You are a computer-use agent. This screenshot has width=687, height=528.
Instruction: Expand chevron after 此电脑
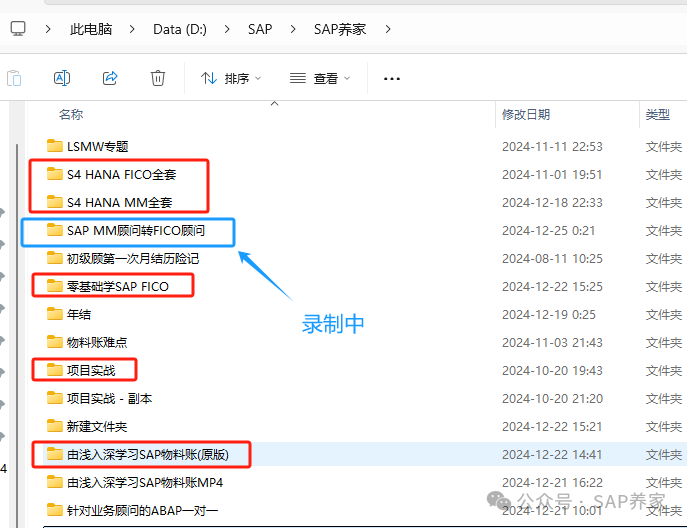point(132,29)
